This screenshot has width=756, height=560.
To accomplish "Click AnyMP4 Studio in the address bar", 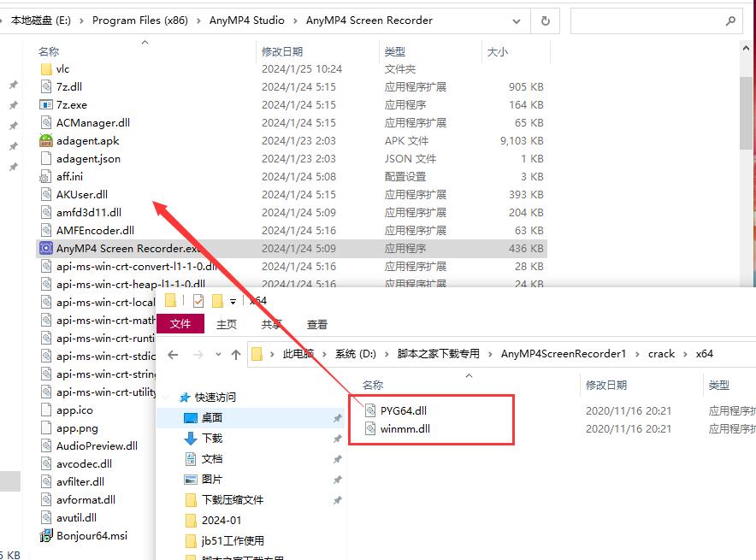I will pyautogui.click(x=247, y=21).
